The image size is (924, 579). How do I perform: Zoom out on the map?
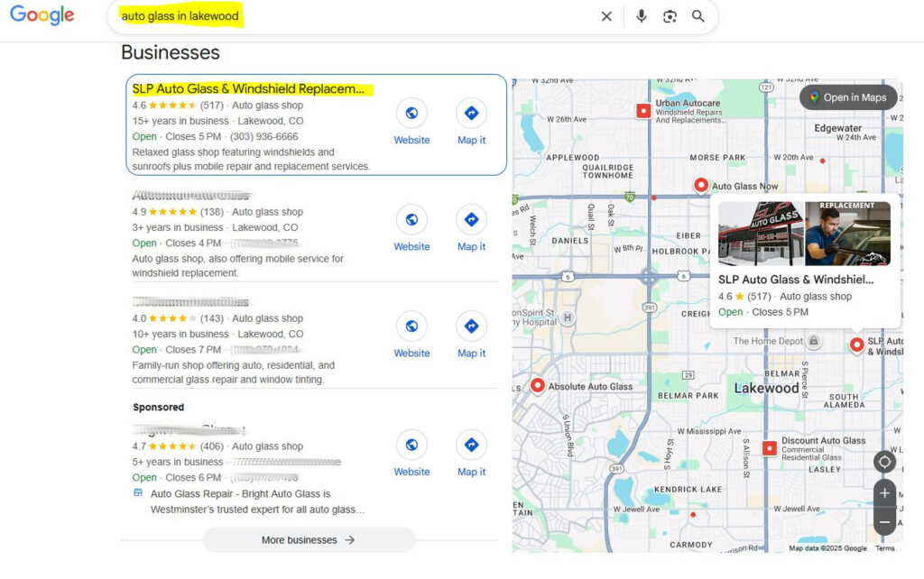pyautogui.click(x=884, y=522)
